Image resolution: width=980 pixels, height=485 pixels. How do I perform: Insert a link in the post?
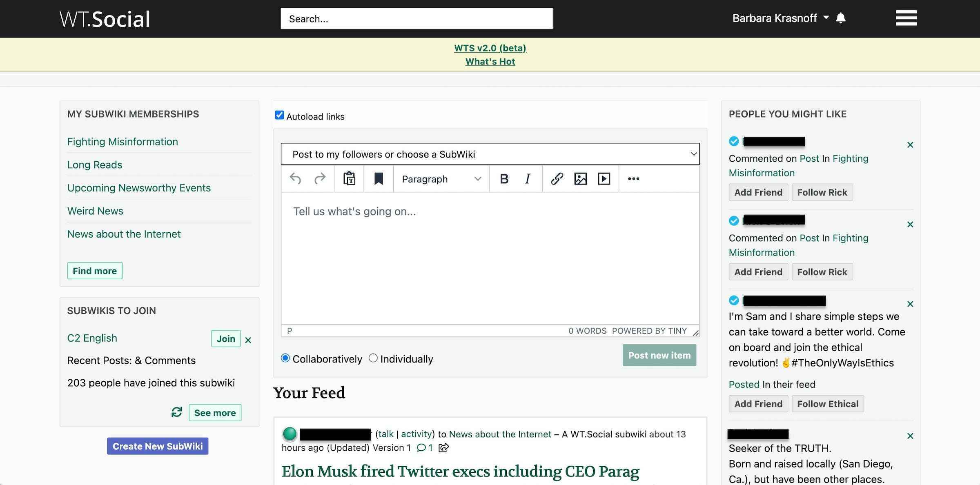coord(557,179)
